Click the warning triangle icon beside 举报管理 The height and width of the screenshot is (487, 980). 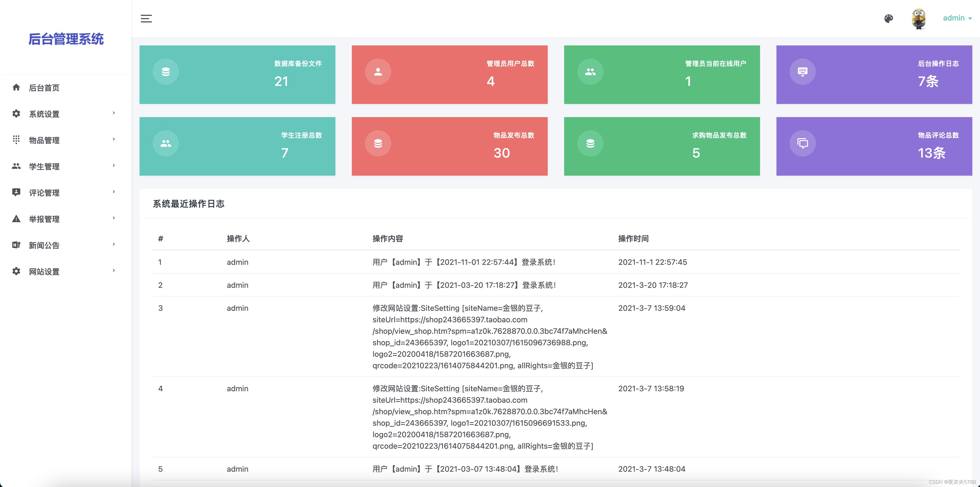(16, 219)
